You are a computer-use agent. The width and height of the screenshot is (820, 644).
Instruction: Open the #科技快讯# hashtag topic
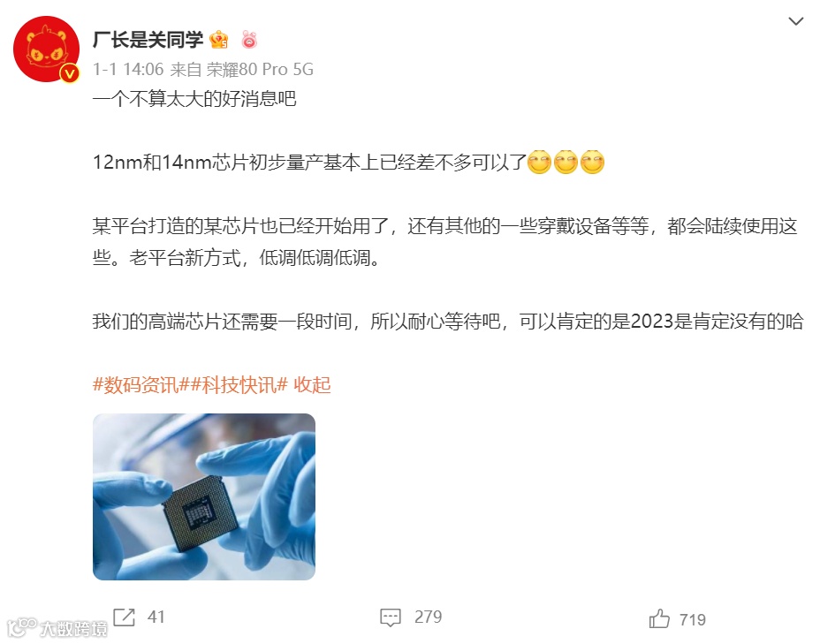click(x=239, y=385)
